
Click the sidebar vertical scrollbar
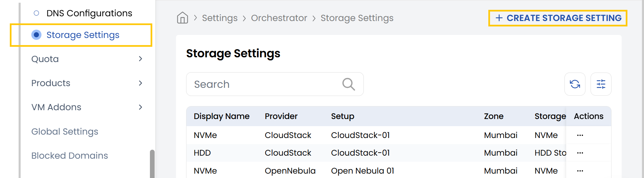point(152,164)
